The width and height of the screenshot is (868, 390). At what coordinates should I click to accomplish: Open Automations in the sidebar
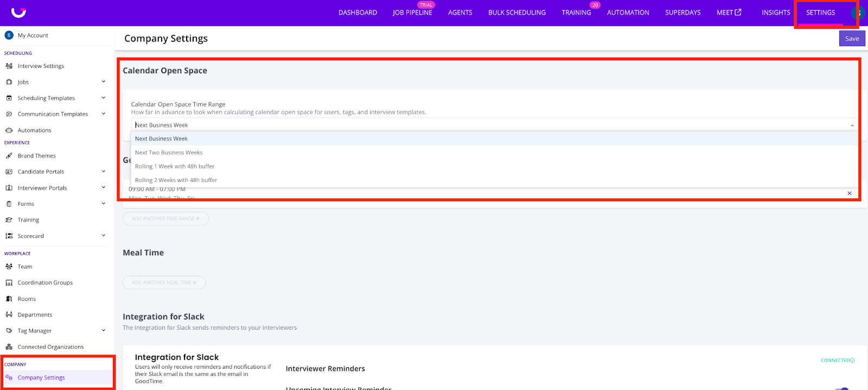[34, 130]
